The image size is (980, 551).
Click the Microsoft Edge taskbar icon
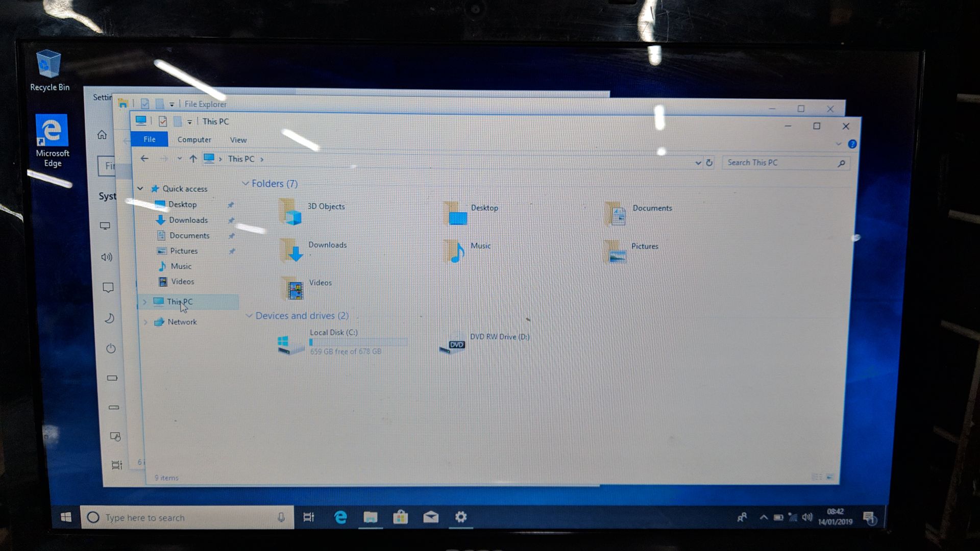[339, 517]
